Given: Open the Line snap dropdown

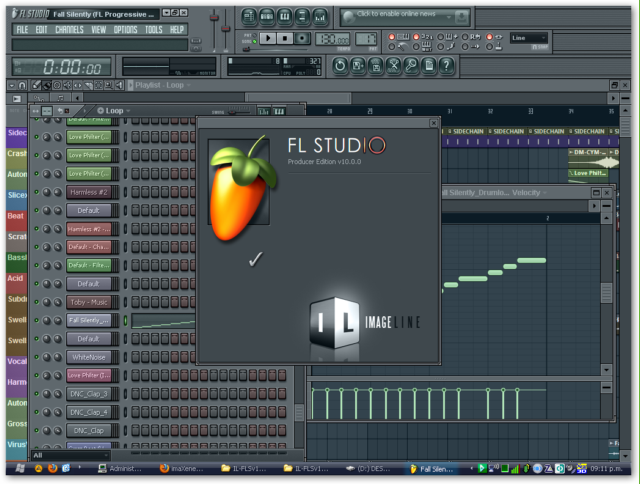Looking at the screenshot, I should pyautogui.click(x=529, y=38).
